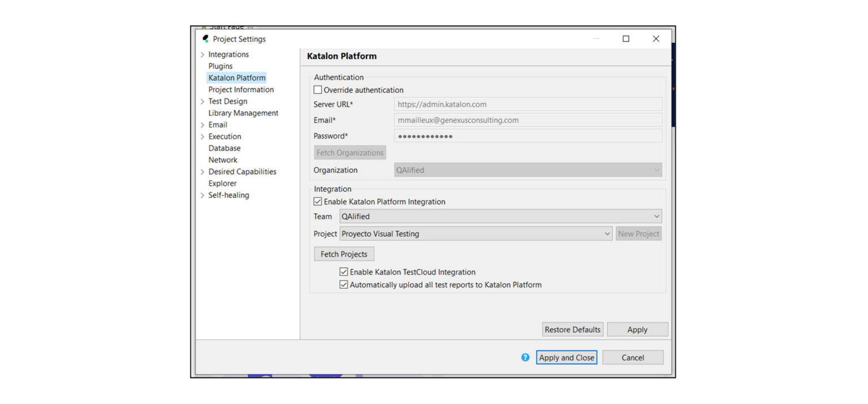
Task: Click the Katalon logo in the dialog title bar
Action: 206,38
